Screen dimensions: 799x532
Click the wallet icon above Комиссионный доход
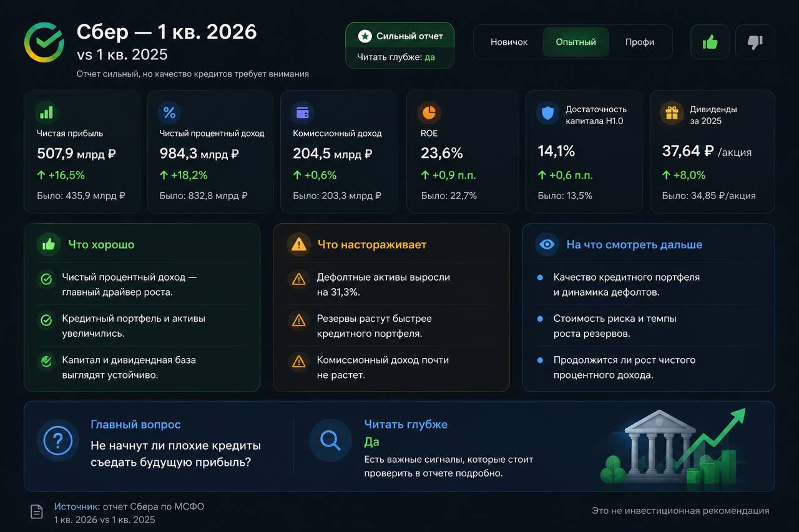tap(303, 113)
